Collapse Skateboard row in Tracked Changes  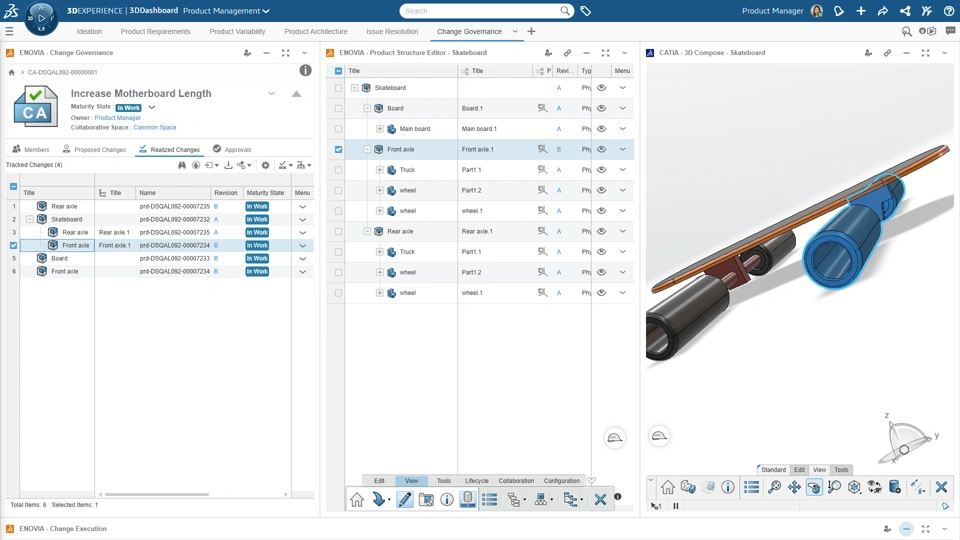(29, 219)
